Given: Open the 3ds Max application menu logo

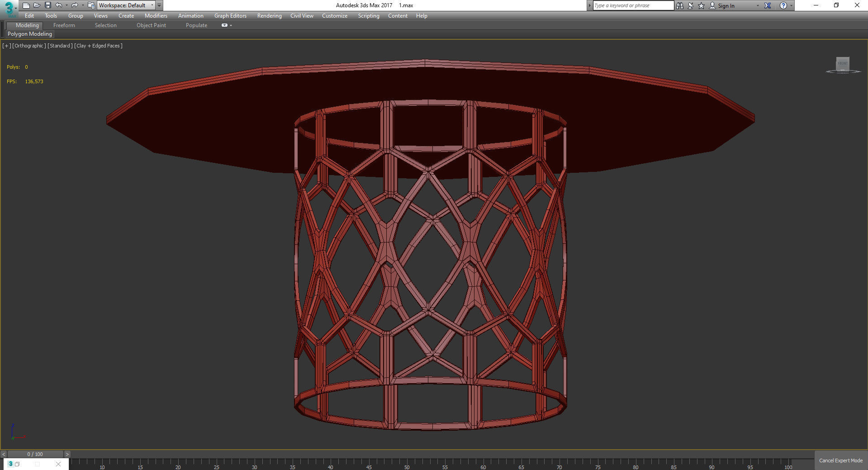Looking at the screenshot, I should [9, 8].
